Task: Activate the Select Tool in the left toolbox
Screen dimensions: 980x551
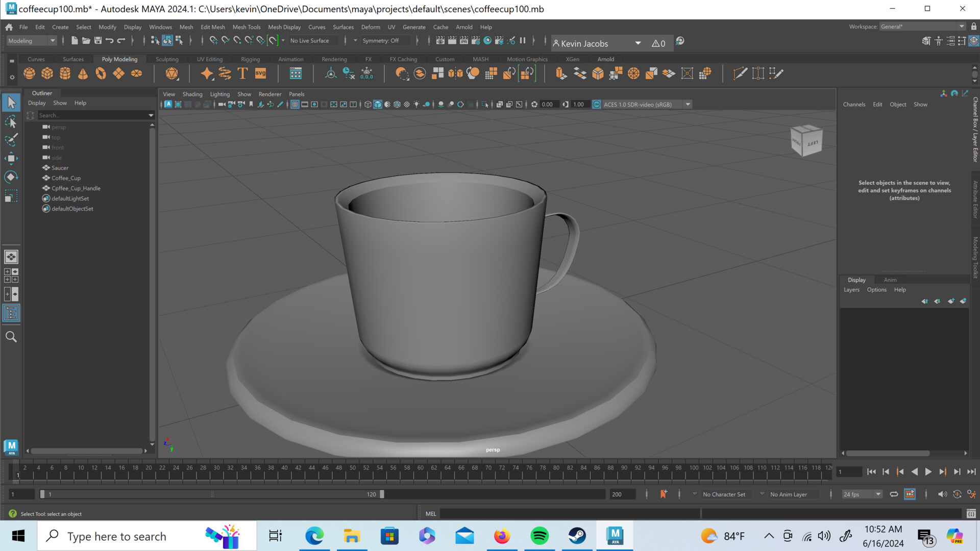Action: (x=11, y=102)
